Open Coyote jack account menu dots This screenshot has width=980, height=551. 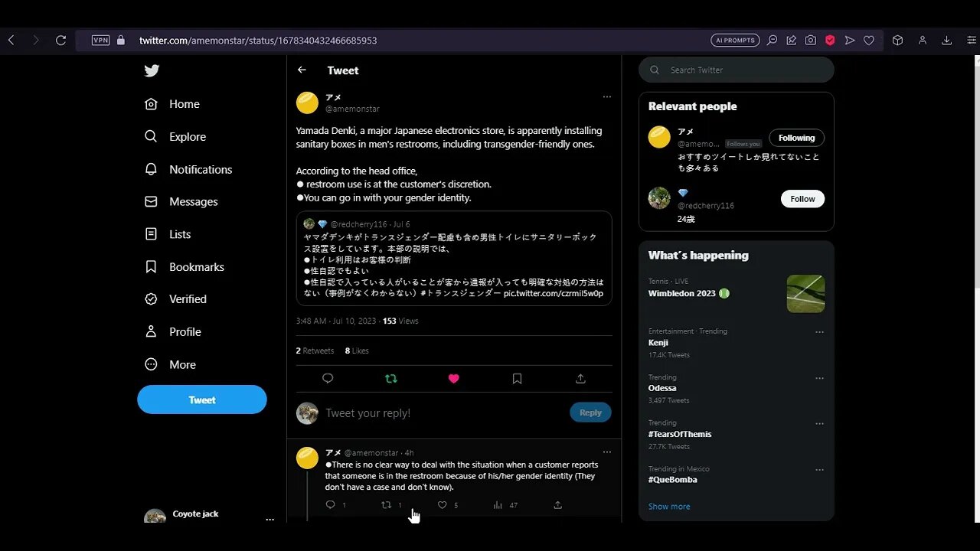coord(269,519)
